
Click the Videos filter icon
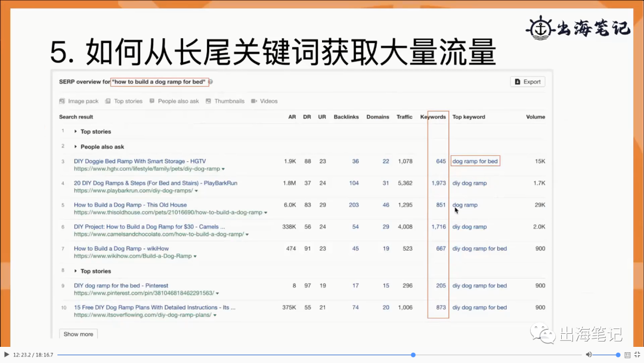(254, 101)
